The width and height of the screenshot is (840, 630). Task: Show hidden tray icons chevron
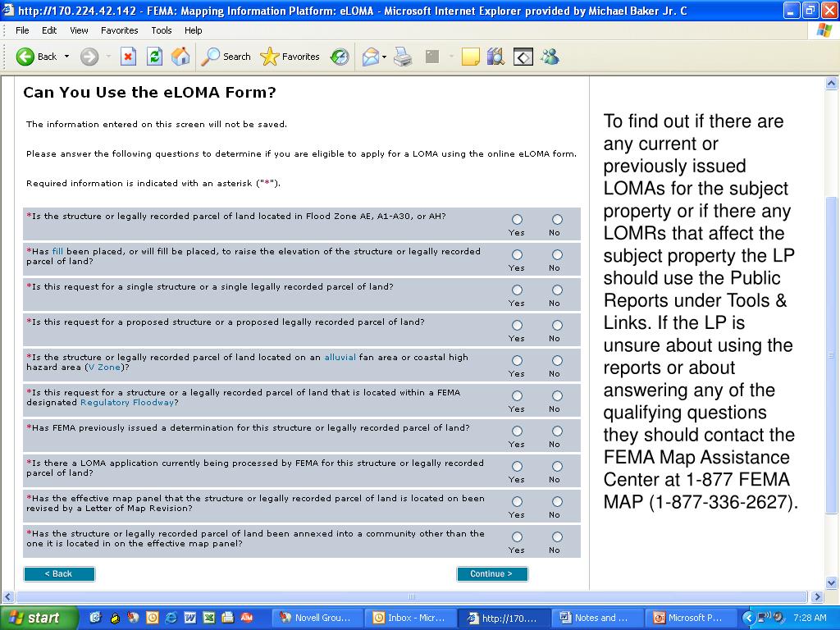pyautogui.click(x=748, y=618)
